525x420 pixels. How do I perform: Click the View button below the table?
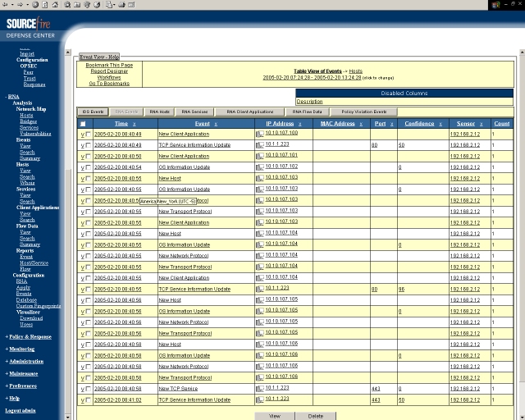tap(275, 416)
